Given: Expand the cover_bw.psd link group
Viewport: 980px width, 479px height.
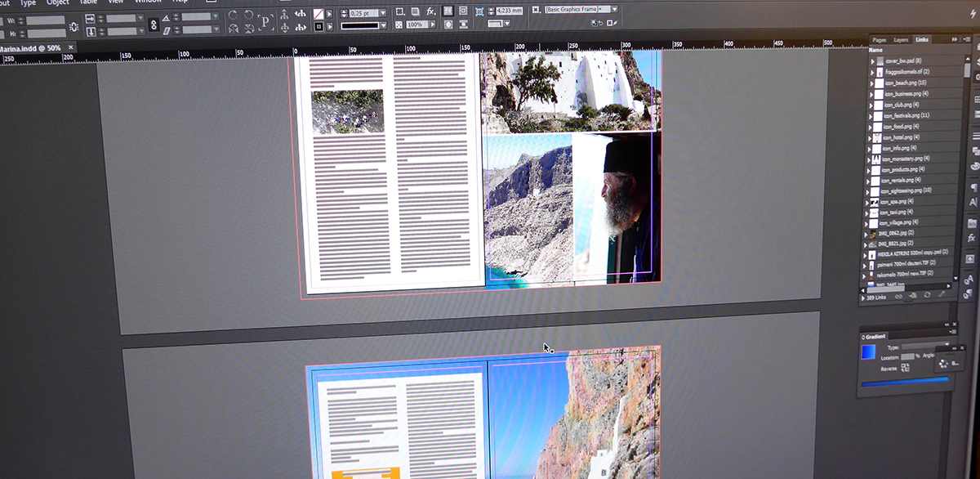Looking at the screenshot, I should point(872,61).
